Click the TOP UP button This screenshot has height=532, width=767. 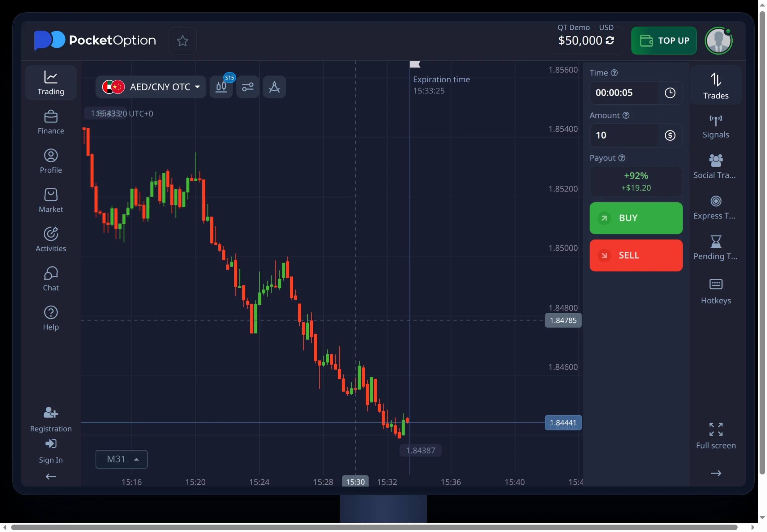(664, 41)
